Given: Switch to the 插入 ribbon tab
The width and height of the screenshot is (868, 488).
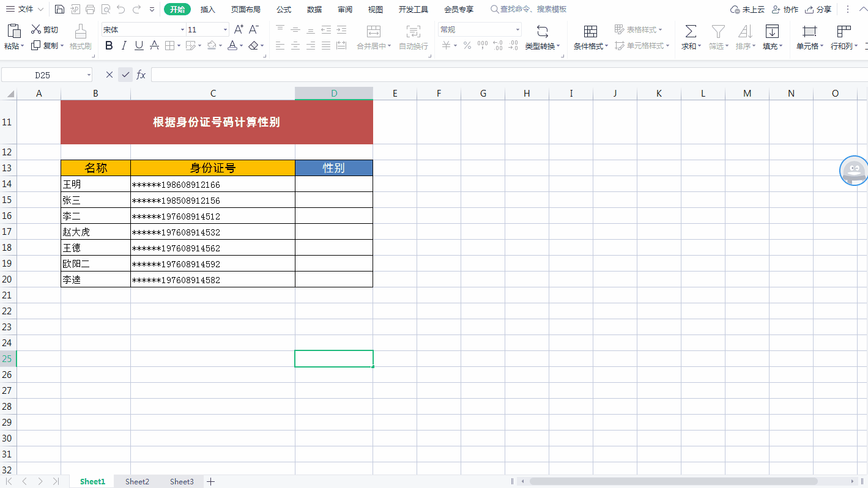Looking at the screenshot, I should point(208,9).
